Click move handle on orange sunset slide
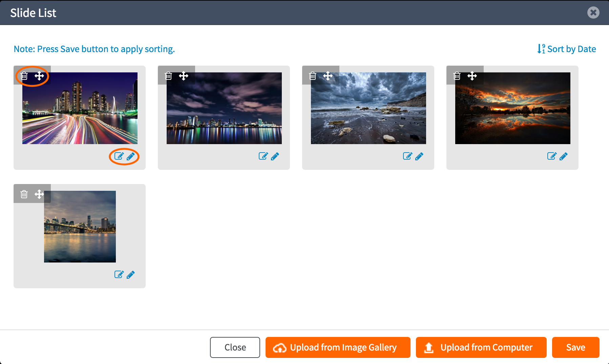Image resolution: width=609 pixels, height=364 pixels. tap(472, 76)
